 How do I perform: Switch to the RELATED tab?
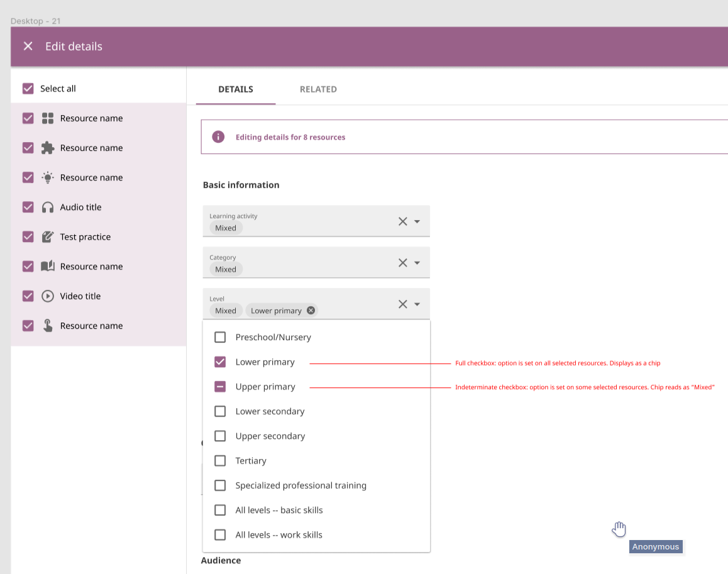(318, 89)
